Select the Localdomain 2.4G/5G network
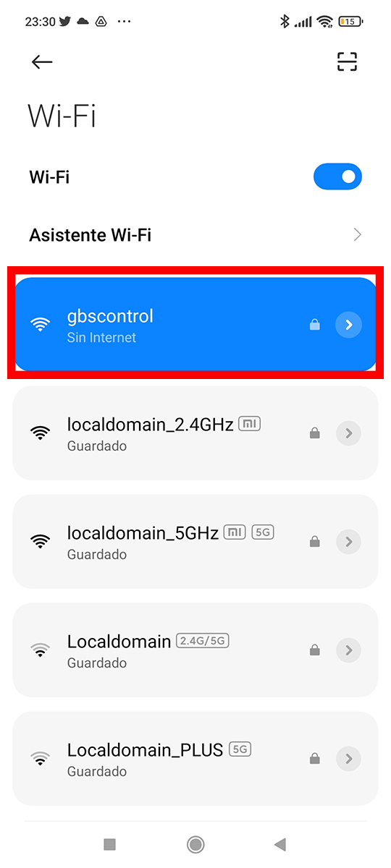This screenshot has width=391, height=868. tap(195, 650)
